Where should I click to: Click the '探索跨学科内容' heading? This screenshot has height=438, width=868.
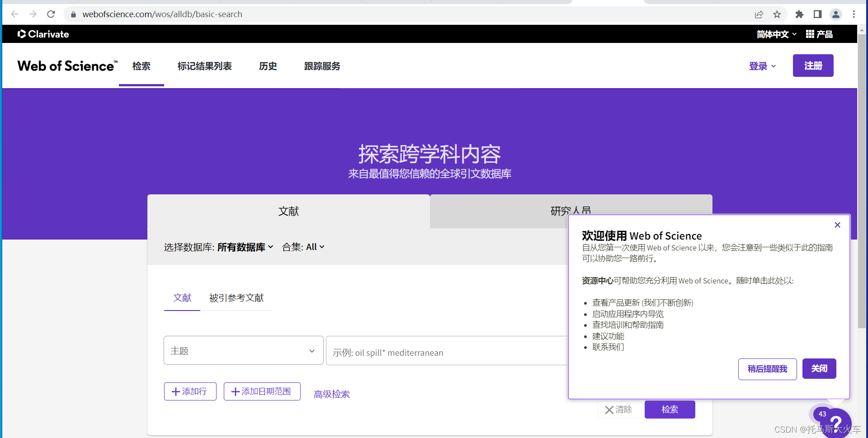tap(429, 154)
